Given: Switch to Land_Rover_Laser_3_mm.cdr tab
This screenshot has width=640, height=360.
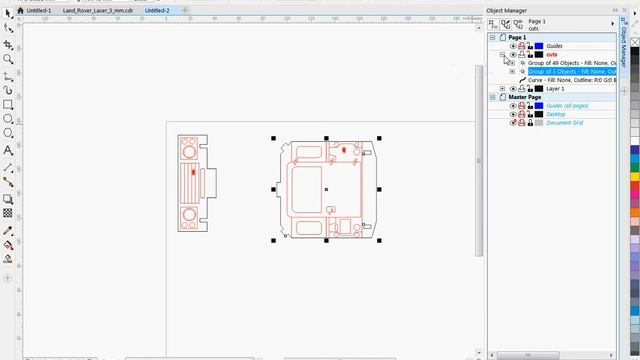Looking at the screenshot, I should point(98,11).
